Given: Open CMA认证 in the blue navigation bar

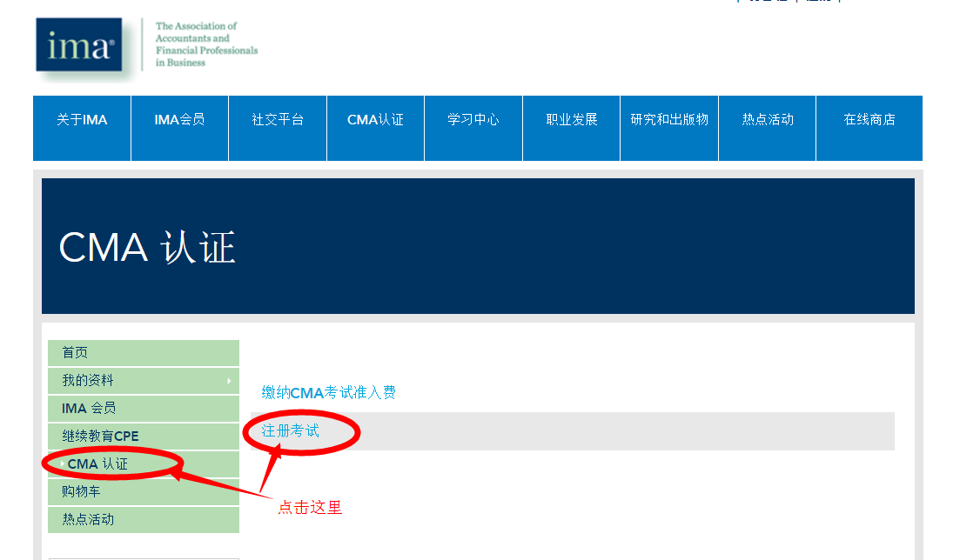Looking at the screenshot, I should point(375,120).
